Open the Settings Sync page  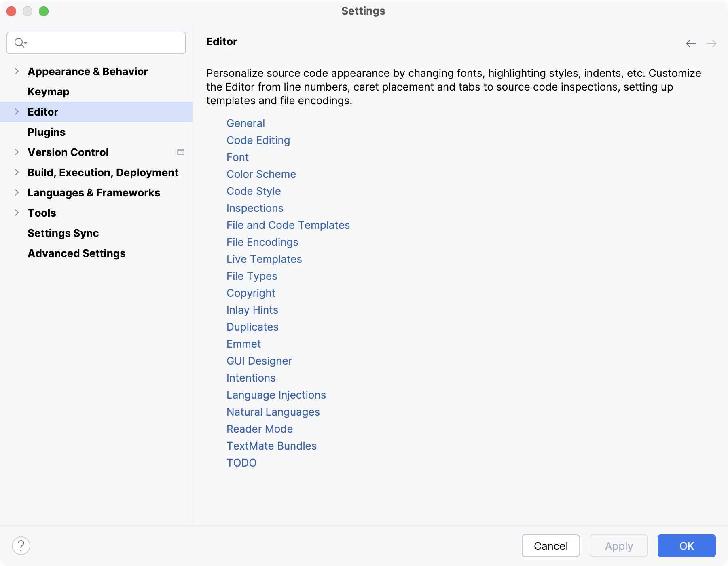63,233
